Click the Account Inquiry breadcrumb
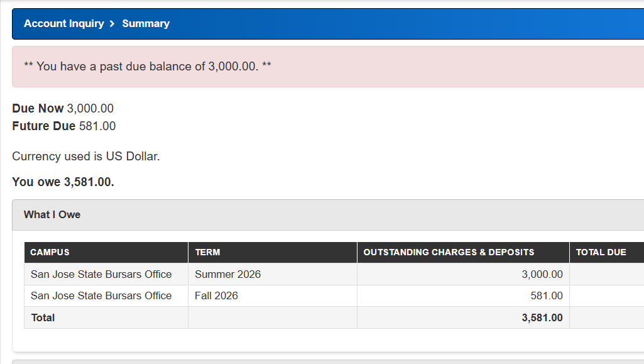The height and width of the screenshot is (364, 644). pos(63,23)
